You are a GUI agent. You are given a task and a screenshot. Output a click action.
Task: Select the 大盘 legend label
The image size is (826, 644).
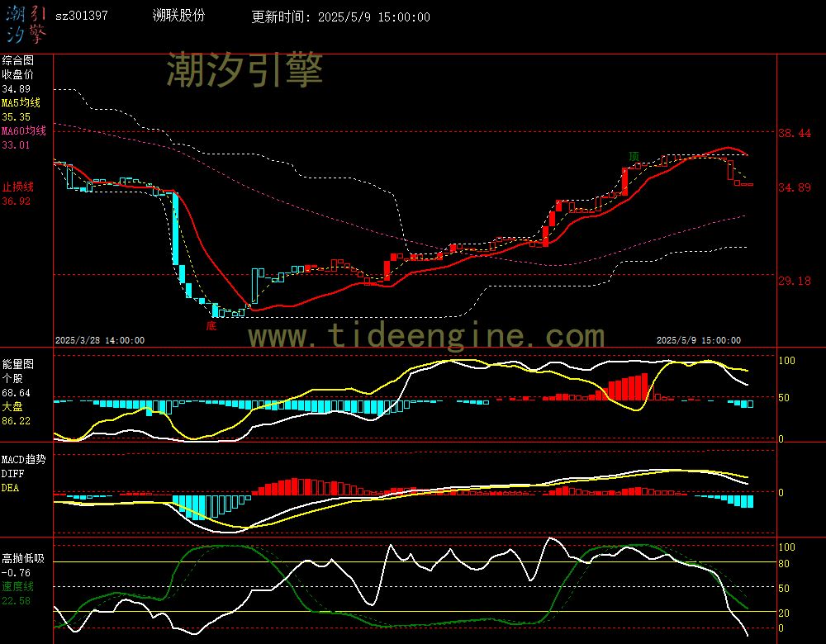click(x=12, y=406)
